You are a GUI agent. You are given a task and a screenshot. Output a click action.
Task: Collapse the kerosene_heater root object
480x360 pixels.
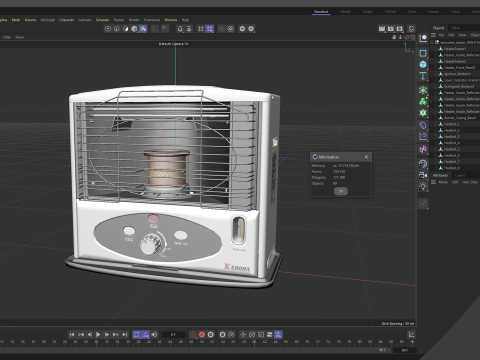click(432, 42)
